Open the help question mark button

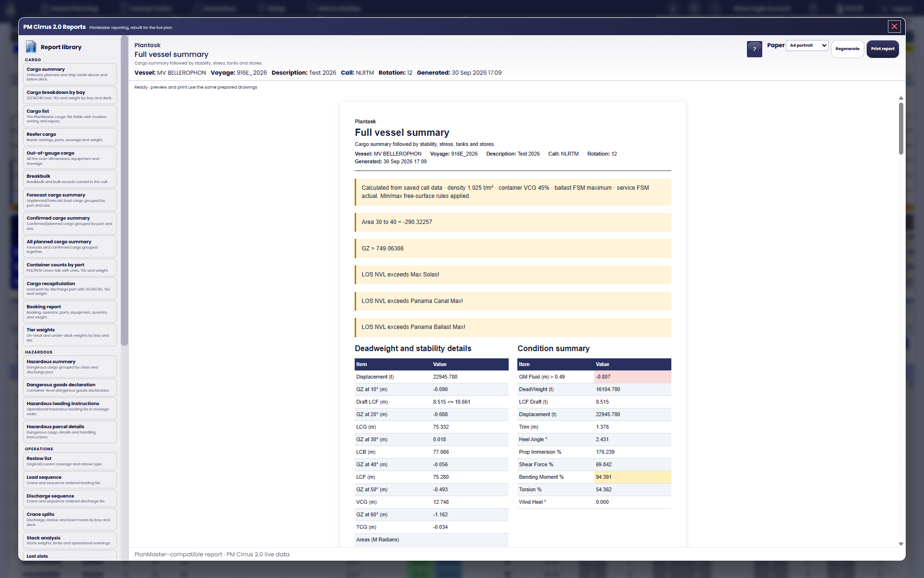(754, 49)
